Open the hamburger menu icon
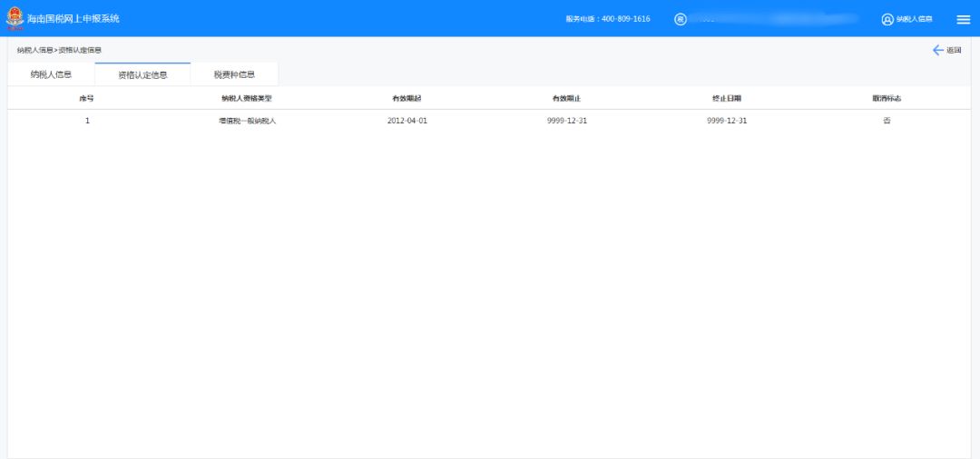The image size is (980, 459). (x=963, y=19)
